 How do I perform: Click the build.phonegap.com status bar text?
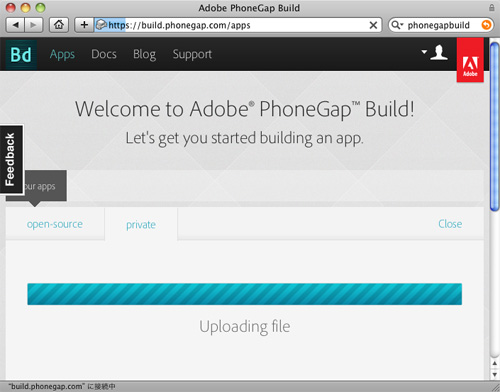(62, 386)
